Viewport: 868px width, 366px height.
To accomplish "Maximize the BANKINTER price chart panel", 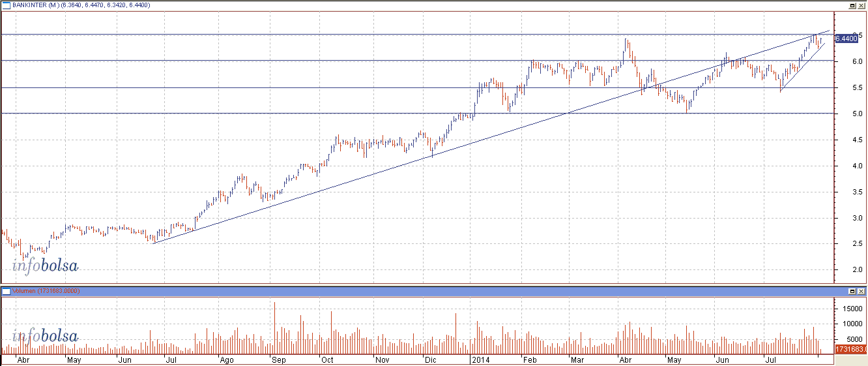I will point(852,5).
